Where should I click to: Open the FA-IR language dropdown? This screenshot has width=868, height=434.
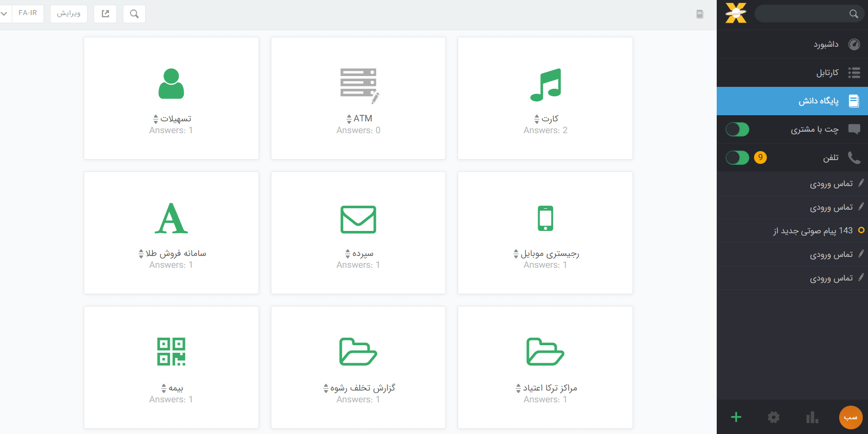click(22, 14)
